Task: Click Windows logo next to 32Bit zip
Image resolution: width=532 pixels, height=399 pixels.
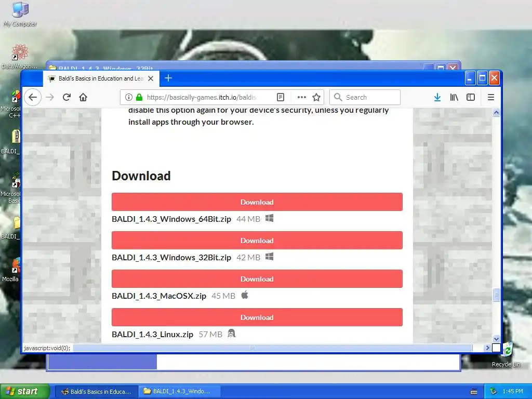Action: 270,257
